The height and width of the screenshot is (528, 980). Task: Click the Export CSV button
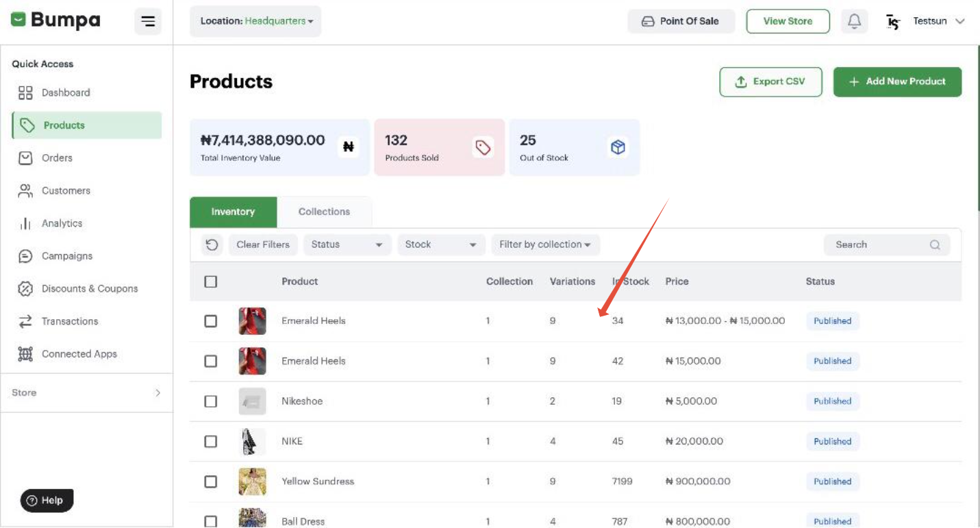770,81
